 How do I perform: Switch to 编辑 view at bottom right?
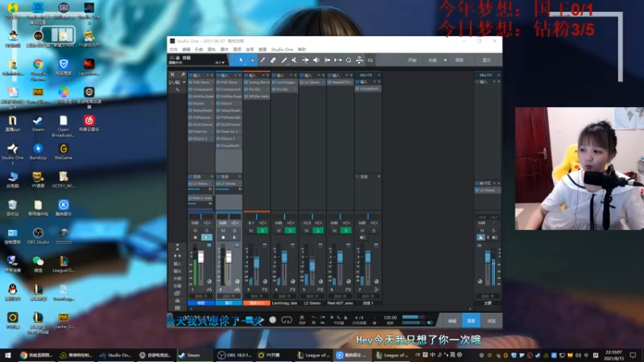point(452,320)
